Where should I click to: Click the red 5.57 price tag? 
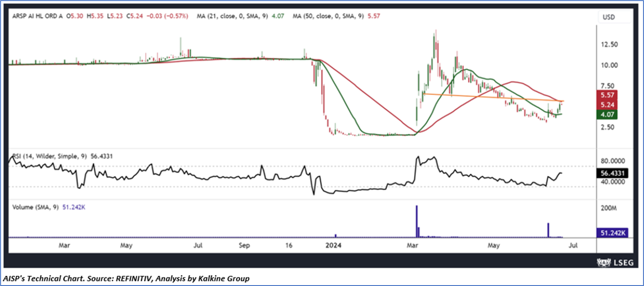[608, 95]
